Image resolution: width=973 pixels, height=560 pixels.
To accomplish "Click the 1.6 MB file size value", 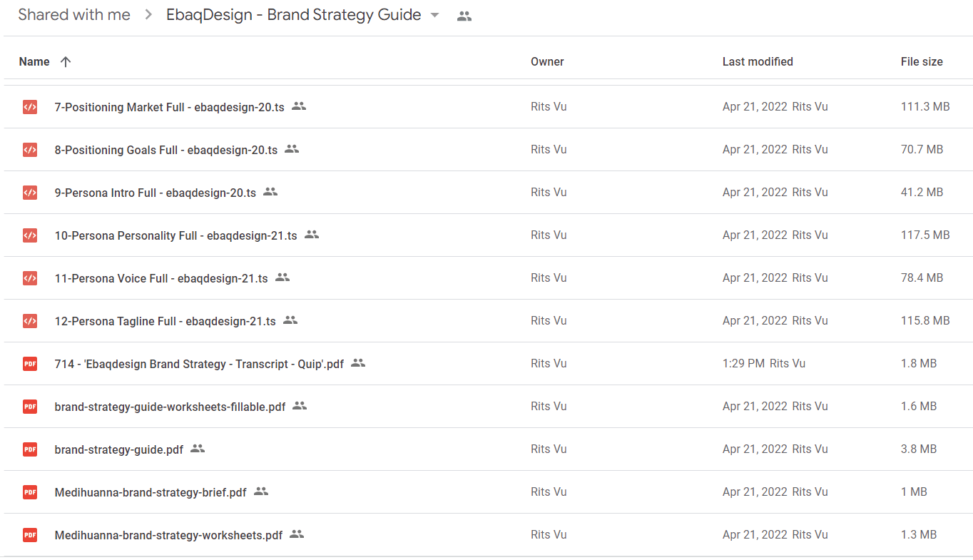I will (x=919, y=407).
